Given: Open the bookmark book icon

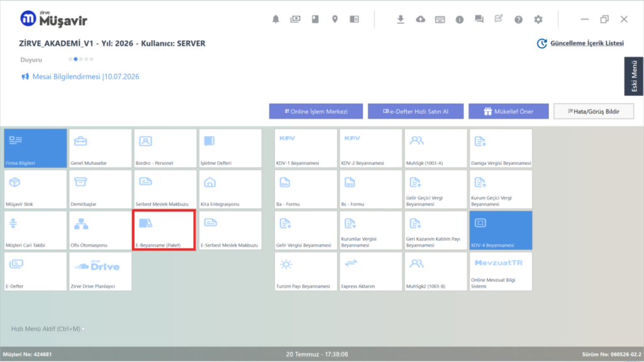Looking at the screenshot, I should pos(315,20).
